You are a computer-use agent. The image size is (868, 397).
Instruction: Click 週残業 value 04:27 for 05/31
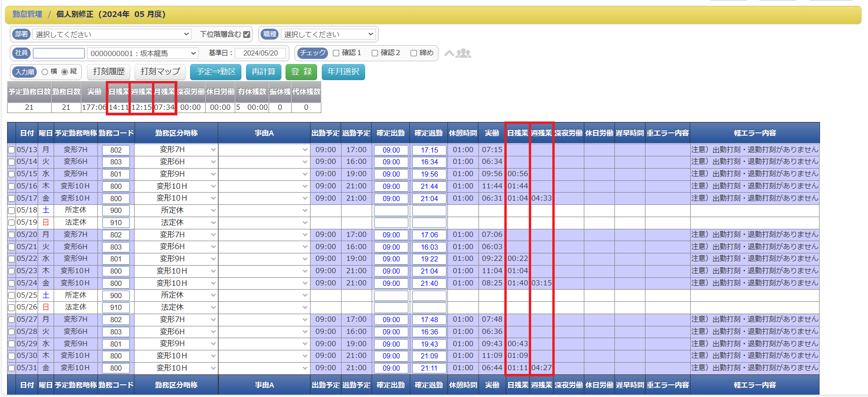click(542, 368)
